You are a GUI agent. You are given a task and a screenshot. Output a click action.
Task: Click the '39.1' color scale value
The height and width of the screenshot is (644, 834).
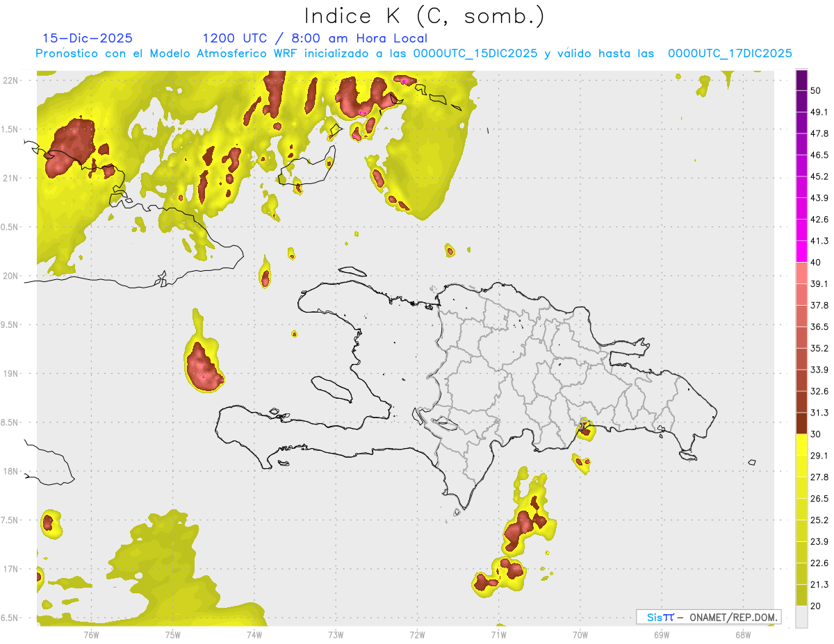819,283
